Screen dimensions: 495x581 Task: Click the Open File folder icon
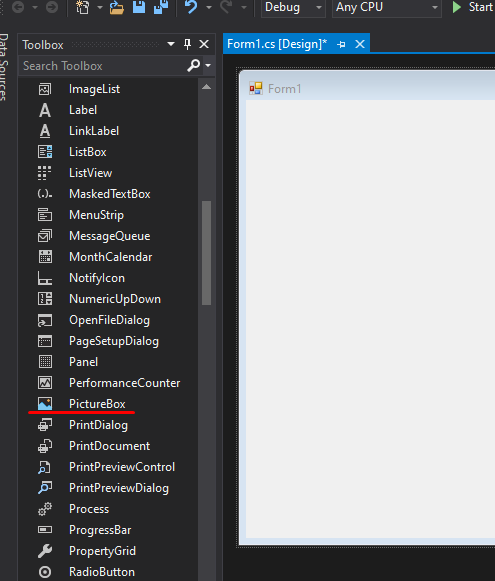point(117,7)
